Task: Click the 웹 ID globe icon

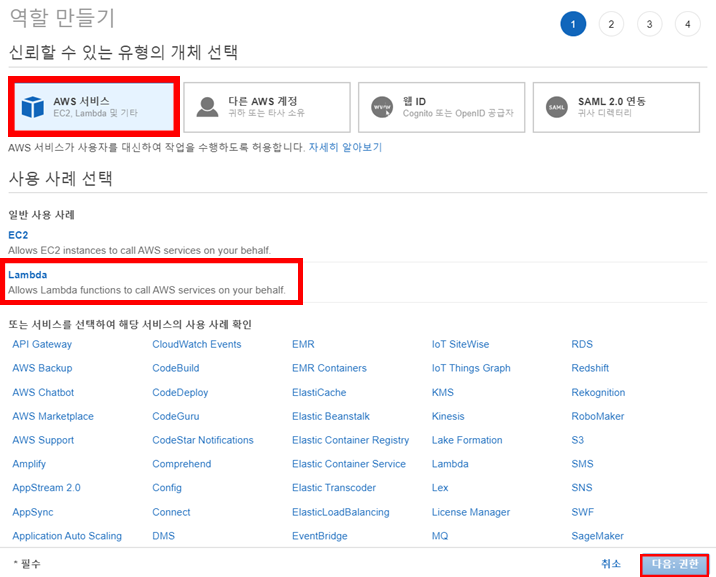Action: pos(382,107)
